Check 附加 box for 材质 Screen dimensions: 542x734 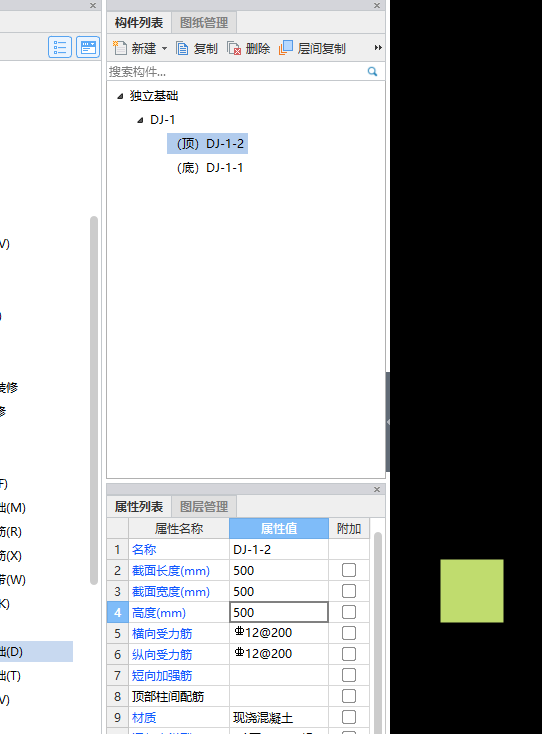coord(349,717)
